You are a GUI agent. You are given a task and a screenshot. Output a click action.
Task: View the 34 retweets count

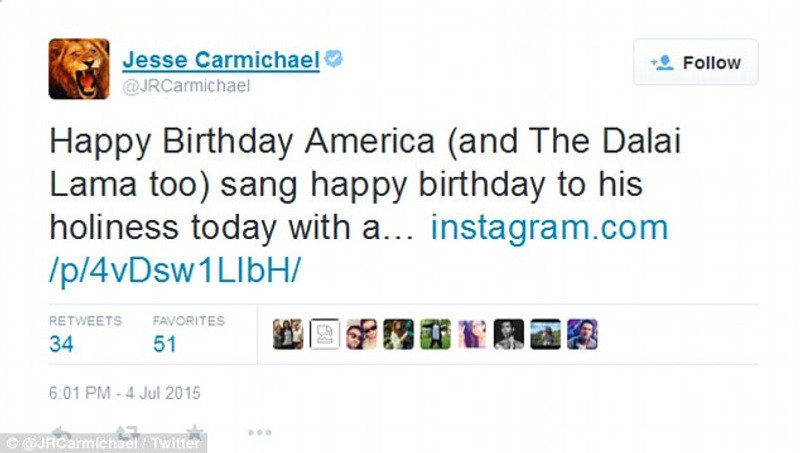coord(61,344)
